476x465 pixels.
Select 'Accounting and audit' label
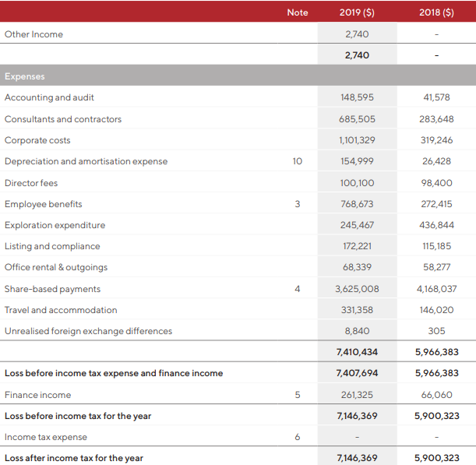tap(49, 97)
